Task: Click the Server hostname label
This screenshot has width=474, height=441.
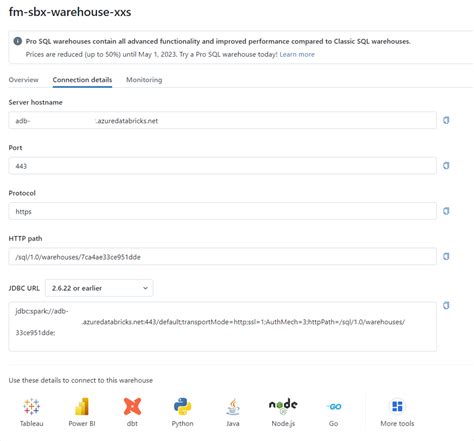Action: click(35, 102)
